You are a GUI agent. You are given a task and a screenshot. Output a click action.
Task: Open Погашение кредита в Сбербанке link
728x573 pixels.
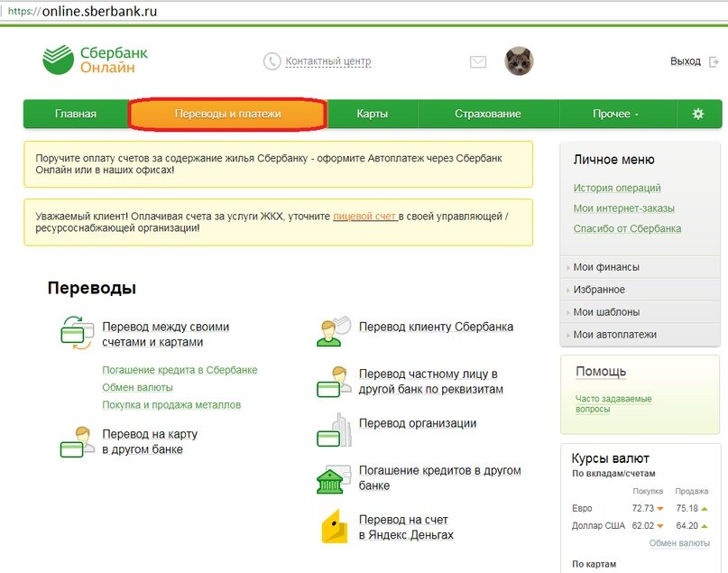(180, 370)
